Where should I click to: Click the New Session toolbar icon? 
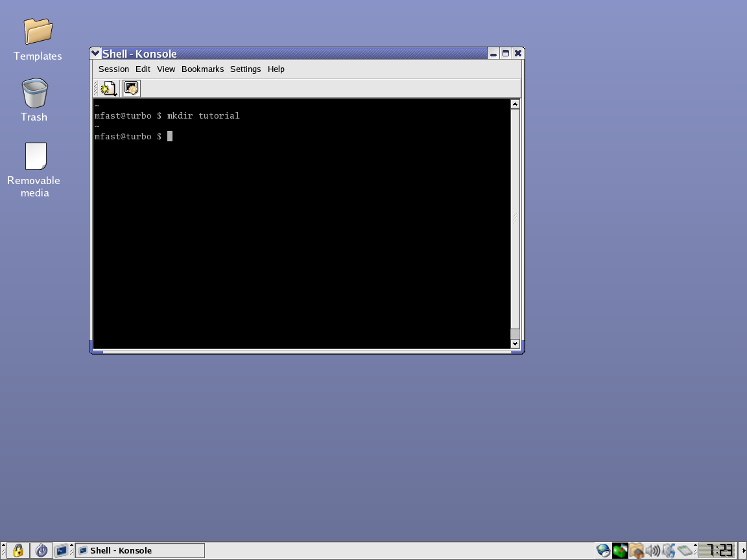[109, 88]
